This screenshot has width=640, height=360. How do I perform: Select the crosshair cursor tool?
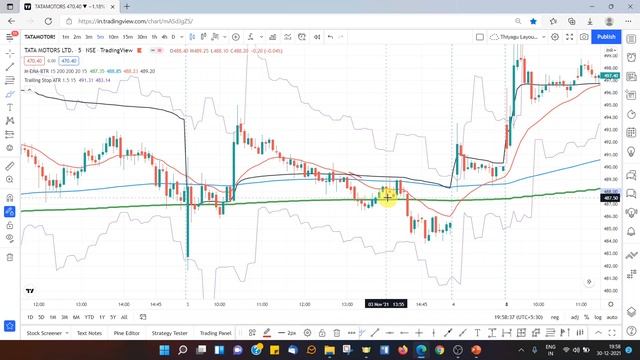coord(10,53)
